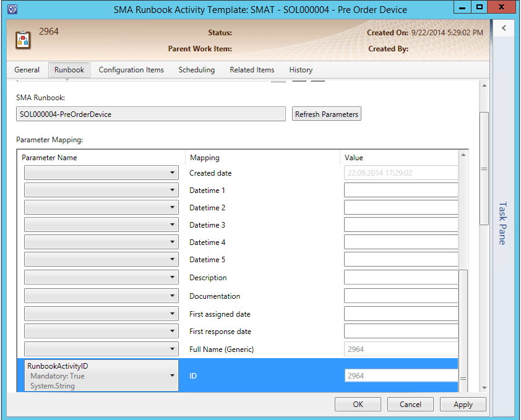Open parameter dropdown for First response date
The image size is (521, 420).
[x=101, y=331]
